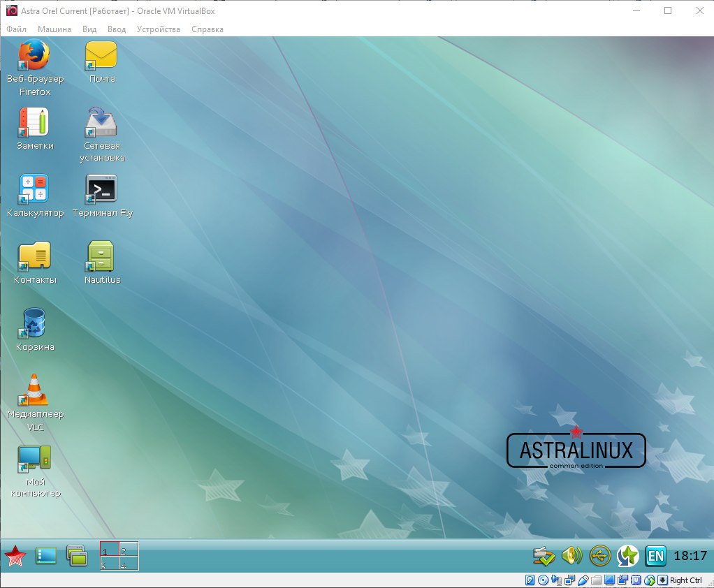Click VirtualBox audio indicator icon
This screenshot has height=588, width=714.
point(556,580)
